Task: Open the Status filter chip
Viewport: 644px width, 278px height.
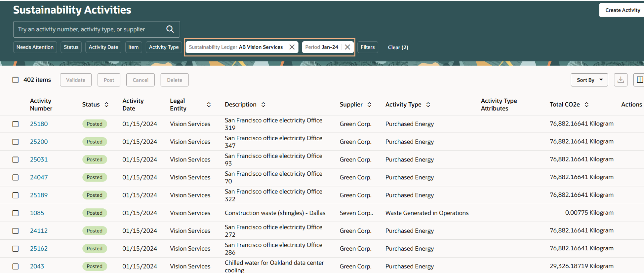Action: pos(71,47)
